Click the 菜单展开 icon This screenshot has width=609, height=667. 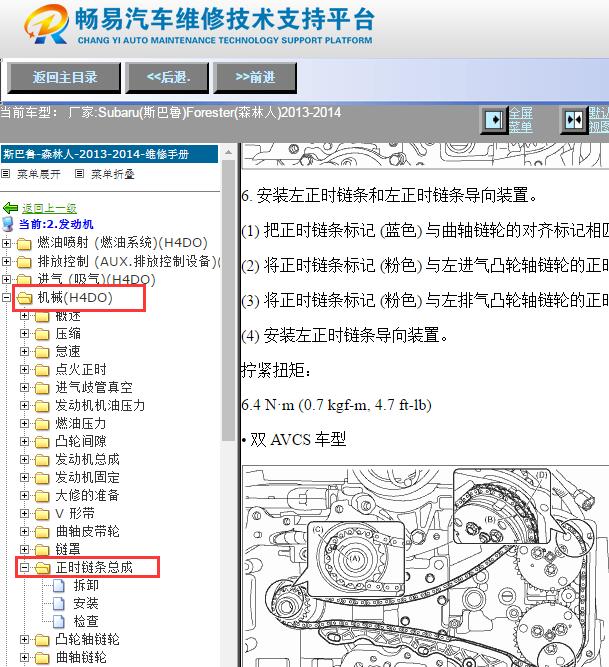pyautogui.click(x=6, y=174)
